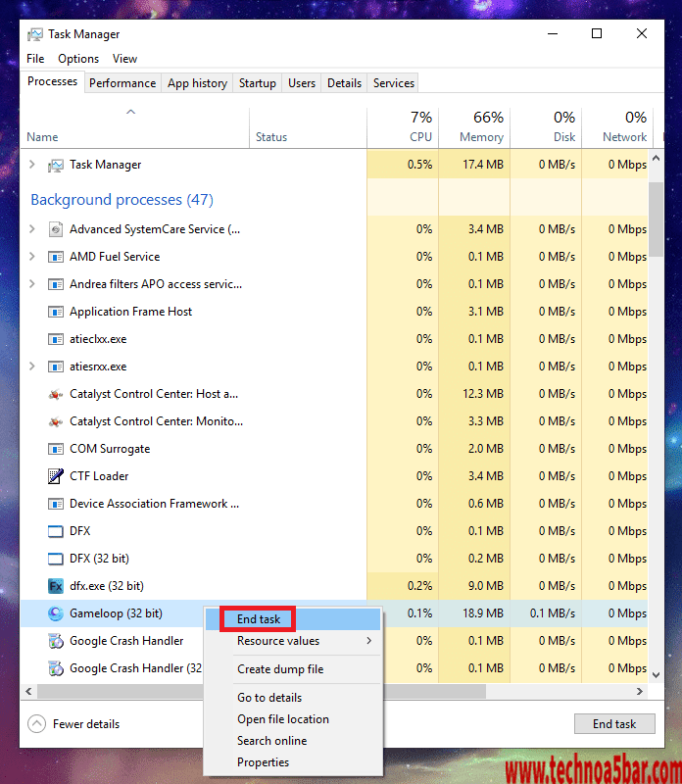
Task: Open the File menu
Action: tap(35, 59)
